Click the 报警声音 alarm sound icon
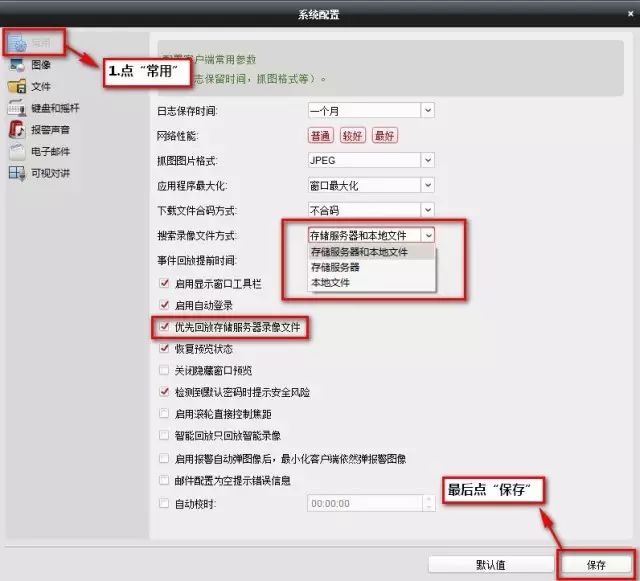This screenshot has height=581, width=640. click(x=16, y=130)
